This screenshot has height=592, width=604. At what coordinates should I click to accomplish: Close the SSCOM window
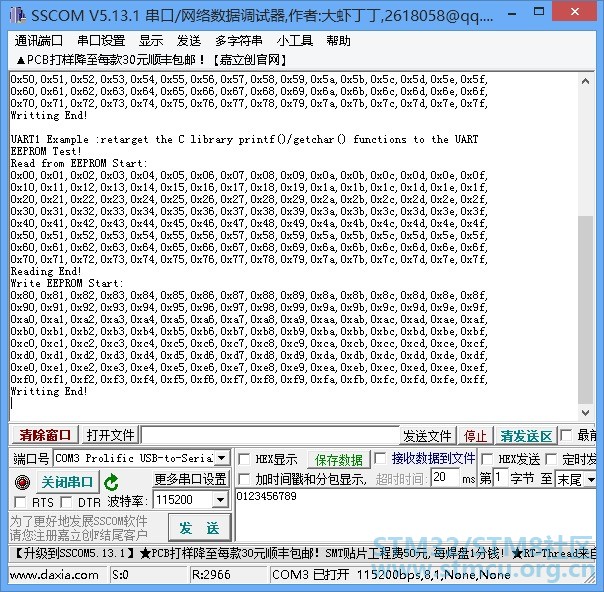point(575,12)
